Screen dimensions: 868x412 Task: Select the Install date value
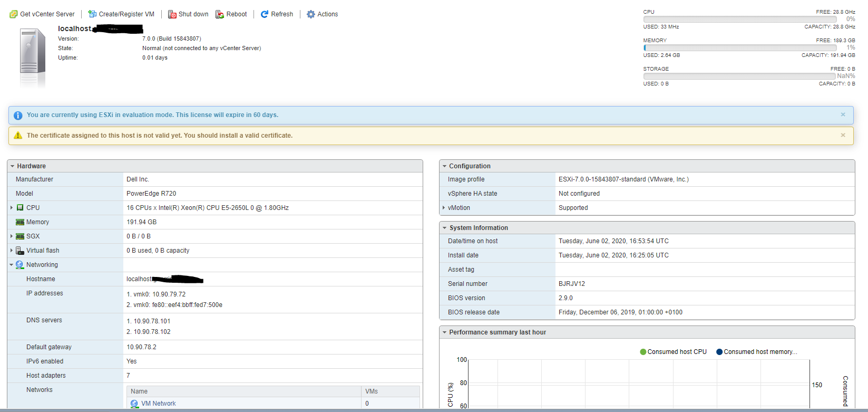pos(613,255)
